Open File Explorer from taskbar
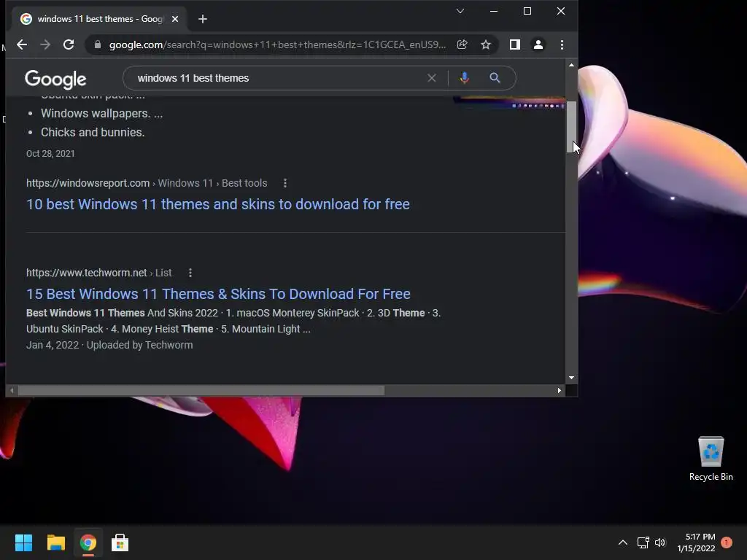The width and height of the screenshot is (747, 560). (x=55, y=542)
